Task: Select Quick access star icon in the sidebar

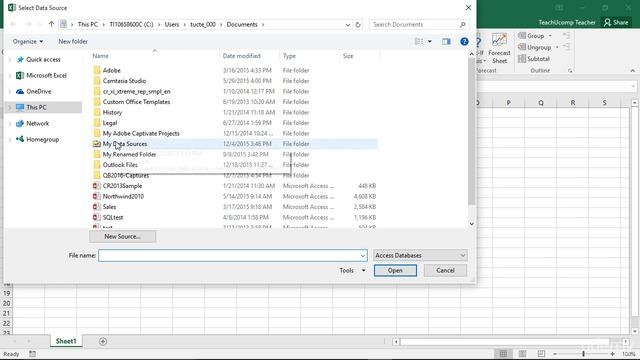Action: tap(20, 60)
